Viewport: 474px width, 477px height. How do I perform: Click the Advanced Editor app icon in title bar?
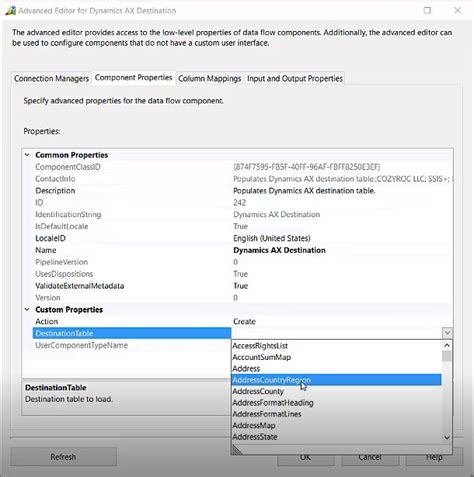[x=11, y=11]
